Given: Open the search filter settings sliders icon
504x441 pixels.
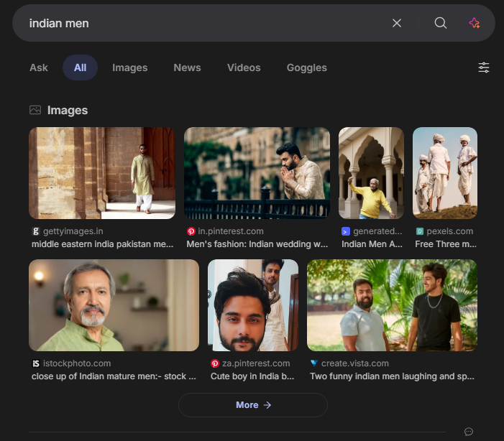Looking at the screenshot, I should [x=484, y=68].
